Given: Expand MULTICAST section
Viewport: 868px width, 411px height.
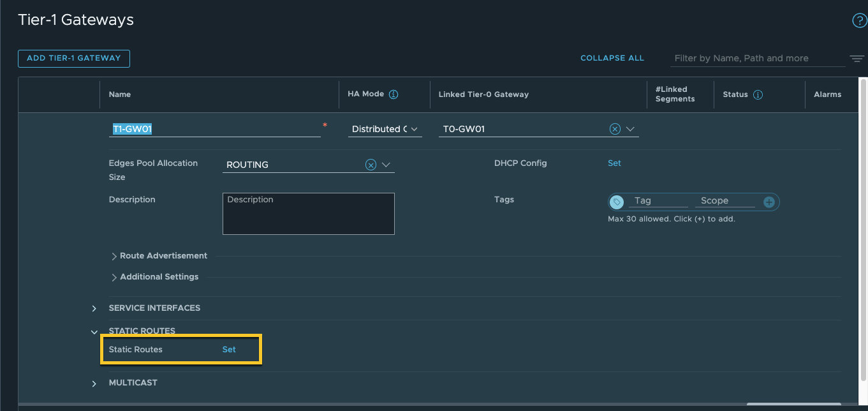Looking at the screenshot, I should tap(94, 384).
